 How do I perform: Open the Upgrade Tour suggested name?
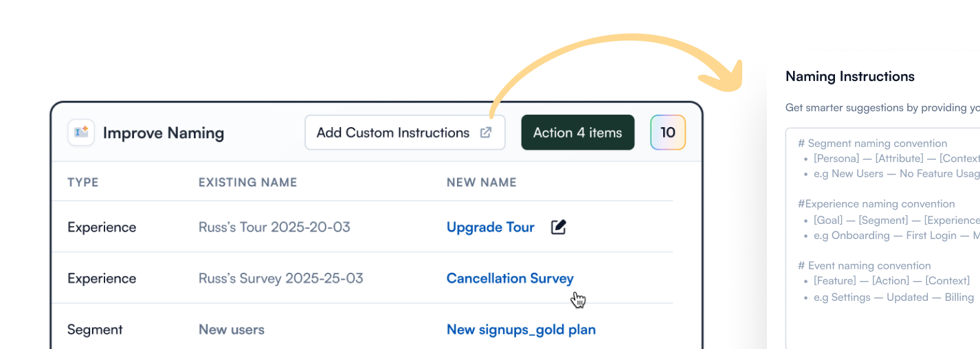coord(490,227)
